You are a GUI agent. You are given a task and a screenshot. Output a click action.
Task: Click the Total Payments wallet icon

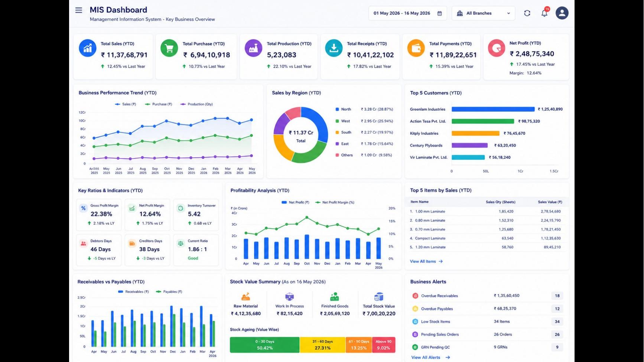click(416, 48)
